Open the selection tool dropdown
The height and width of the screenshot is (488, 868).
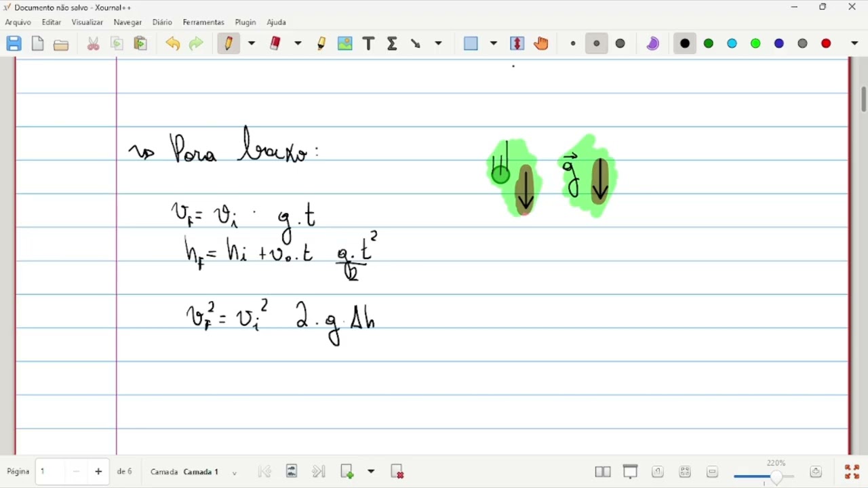[494, 43]
